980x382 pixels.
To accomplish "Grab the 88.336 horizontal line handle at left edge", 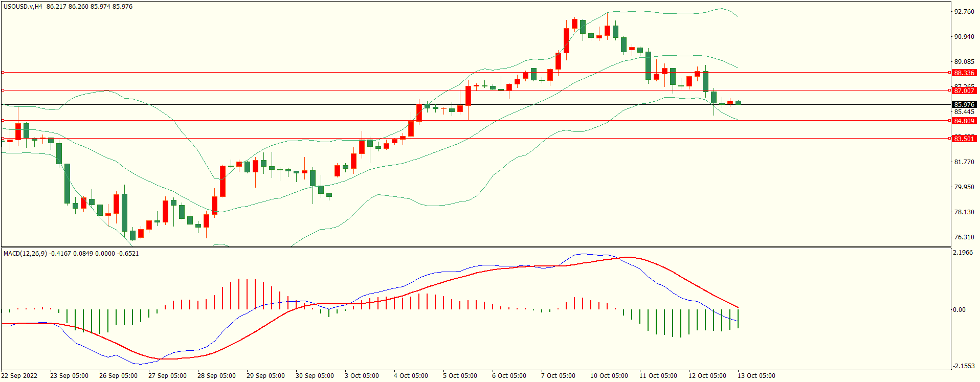I will pos(3,72).
